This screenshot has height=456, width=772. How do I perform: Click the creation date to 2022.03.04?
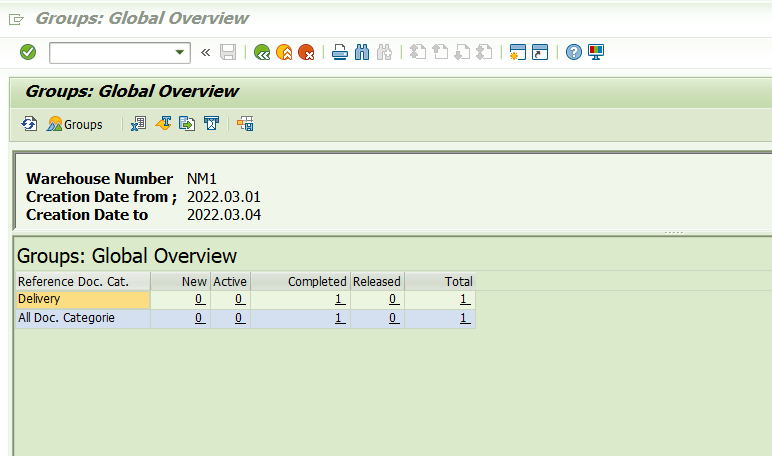[x=224, y=215]
